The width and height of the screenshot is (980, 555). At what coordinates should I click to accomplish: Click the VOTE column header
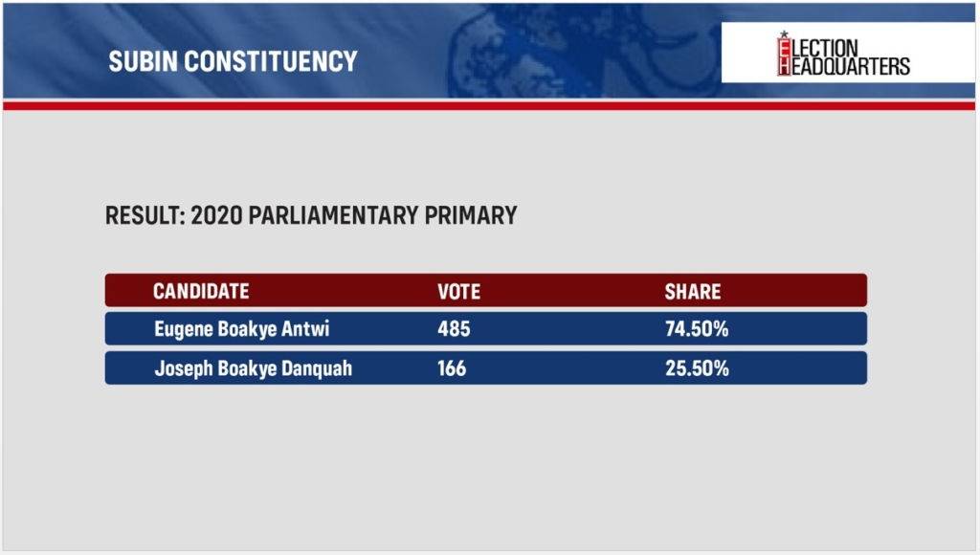[458, 291]
